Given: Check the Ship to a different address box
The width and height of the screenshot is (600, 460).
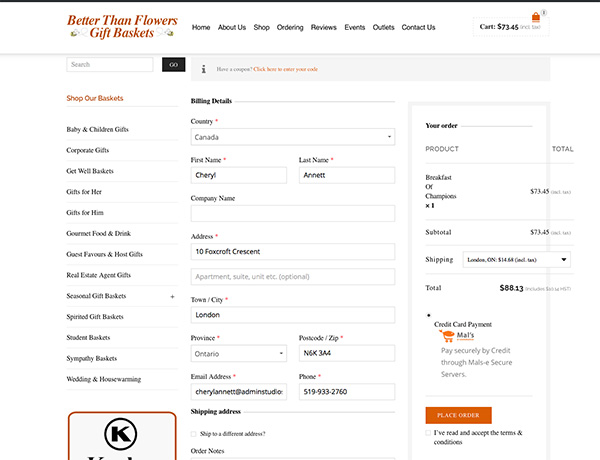Looking at the screenshot, I should (x=194, y=433).
